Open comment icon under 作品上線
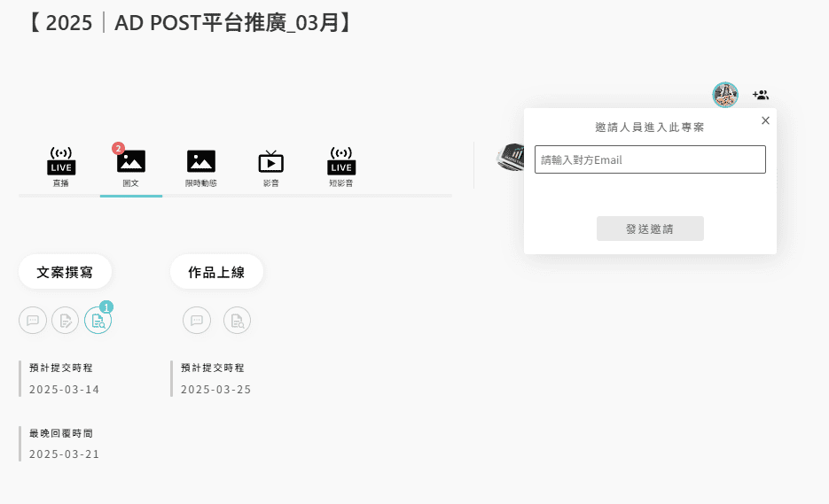Viewport: 829px width, 504px height. click(x=197, y=321)
